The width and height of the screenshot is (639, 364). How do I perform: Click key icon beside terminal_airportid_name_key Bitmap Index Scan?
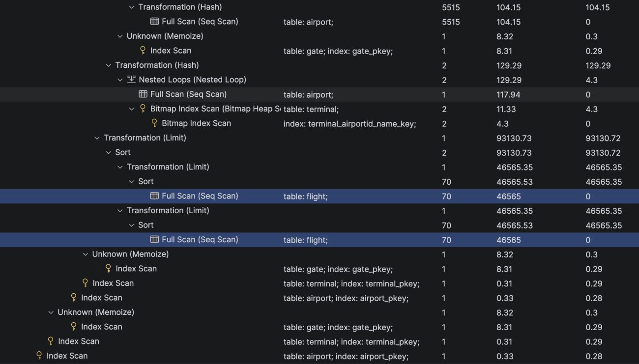click(154, 123)
